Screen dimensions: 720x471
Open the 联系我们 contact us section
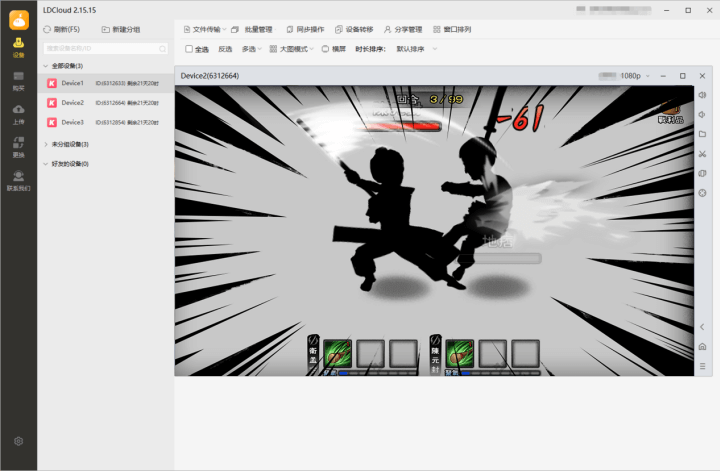(x=18, y=181)
